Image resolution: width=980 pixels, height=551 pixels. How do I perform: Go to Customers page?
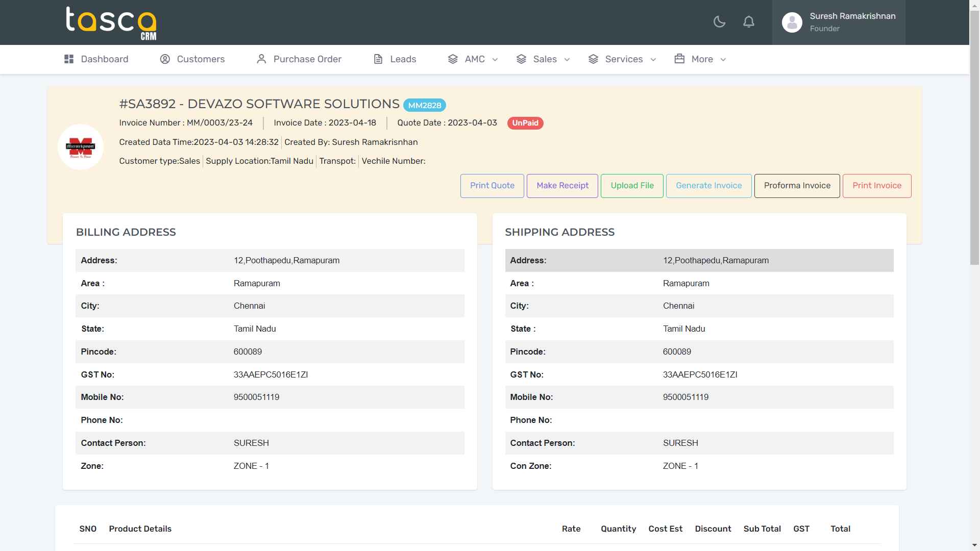pos(192,59)
